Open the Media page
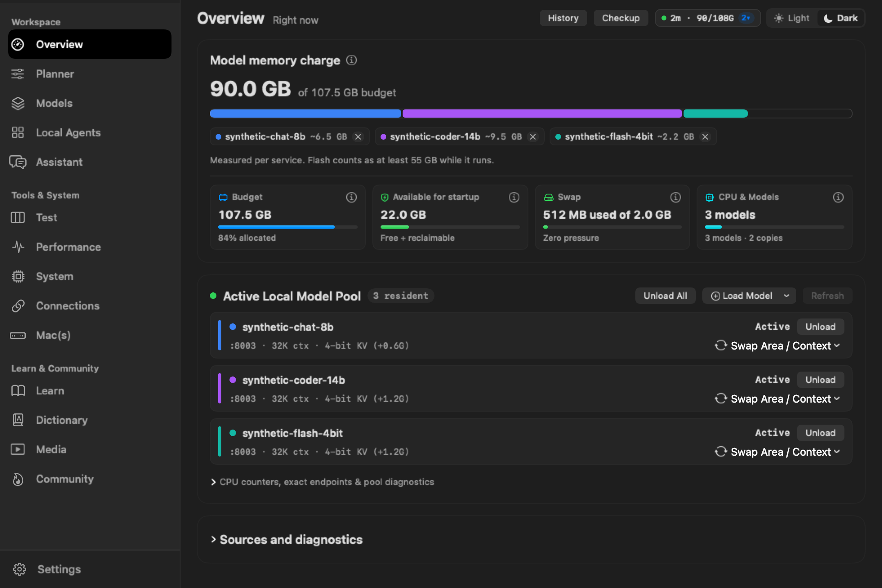Image resolution: width=882 pixels, height=588 pixels. point(90,450)
